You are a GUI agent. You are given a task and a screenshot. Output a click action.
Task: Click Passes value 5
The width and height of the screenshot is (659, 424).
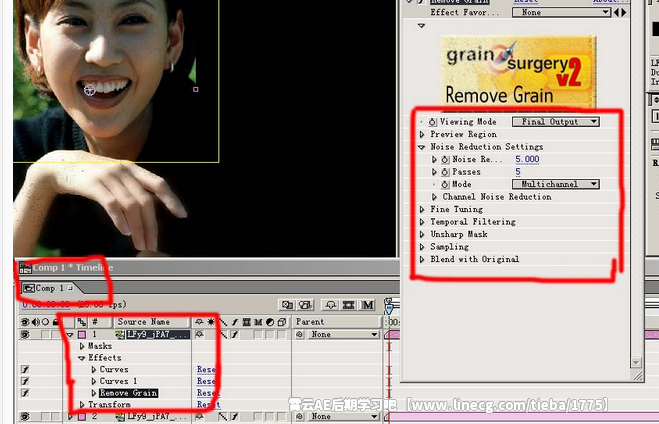[x=518, y=172]
